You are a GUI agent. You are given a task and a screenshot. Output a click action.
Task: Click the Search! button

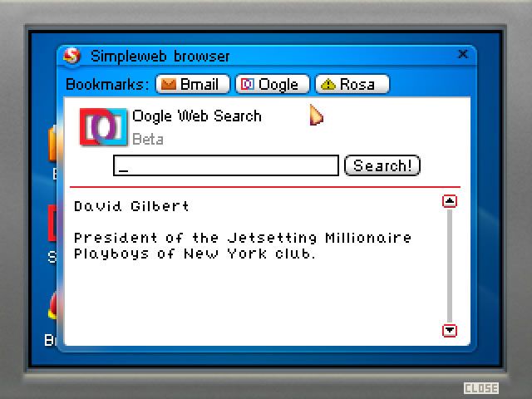coord(382,165)
